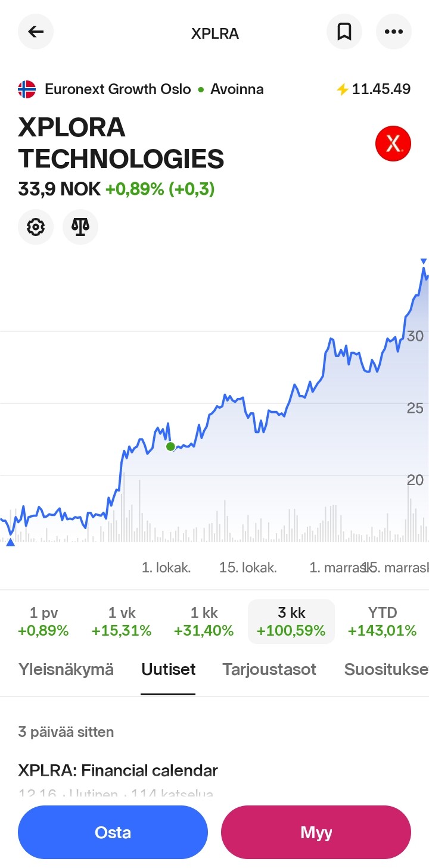The width and height of the screenshot is (429, 868).
Task: Select the YTD time range
Action: (382, 621)
